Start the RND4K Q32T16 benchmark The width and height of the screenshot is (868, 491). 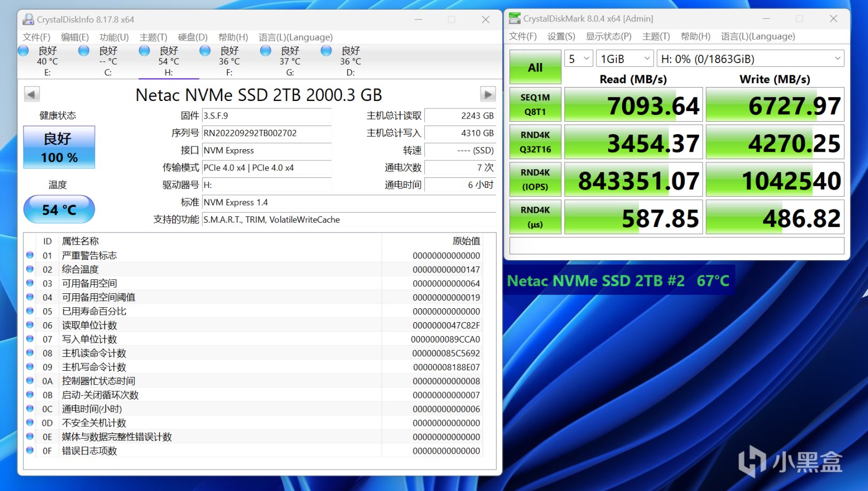535,142
